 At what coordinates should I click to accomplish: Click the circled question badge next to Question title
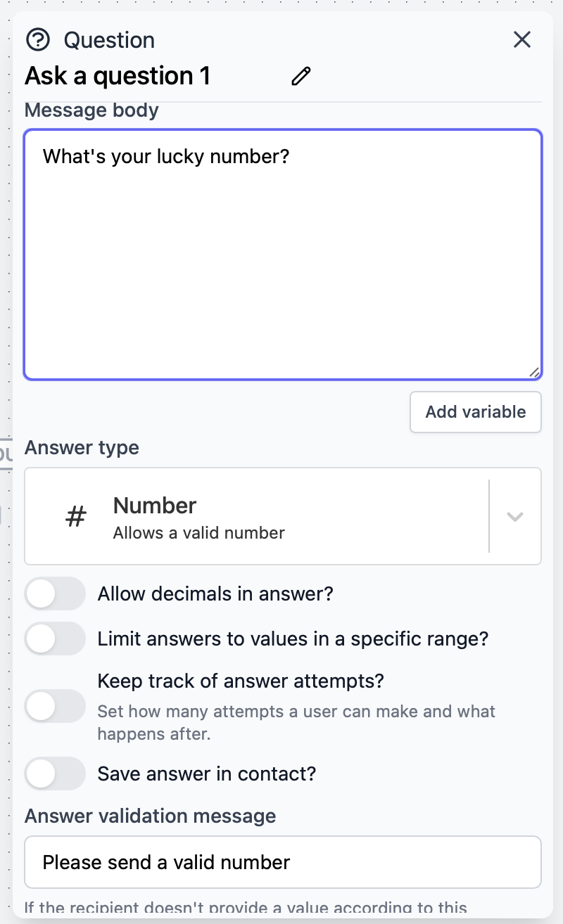pyautogui.click(x=38, y=40)
